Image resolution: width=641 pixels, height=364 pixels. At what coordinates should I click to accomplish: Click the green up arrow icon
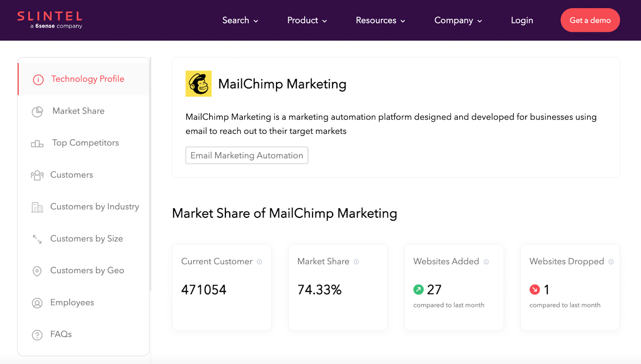coord(418,289)
